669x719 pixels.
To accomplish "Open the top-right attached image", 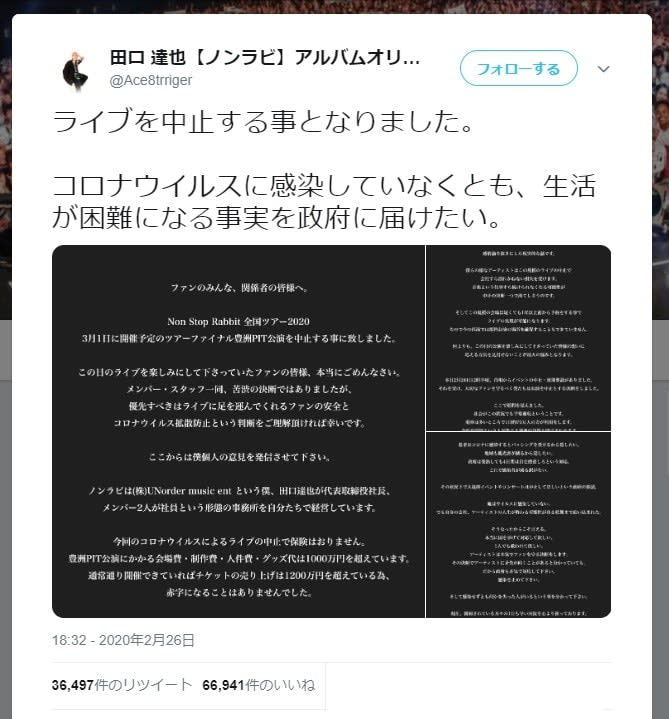I will 518,337.
